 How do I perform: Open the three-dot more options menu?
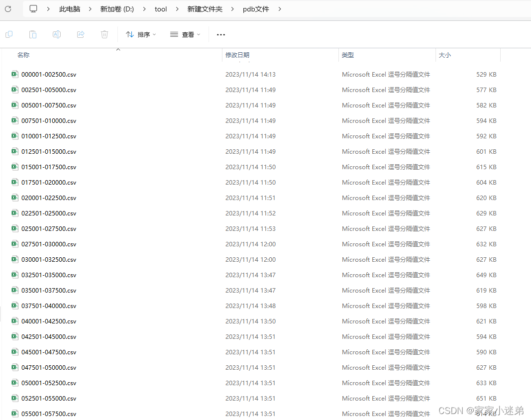pyautogui.click(x=221, y=34)
